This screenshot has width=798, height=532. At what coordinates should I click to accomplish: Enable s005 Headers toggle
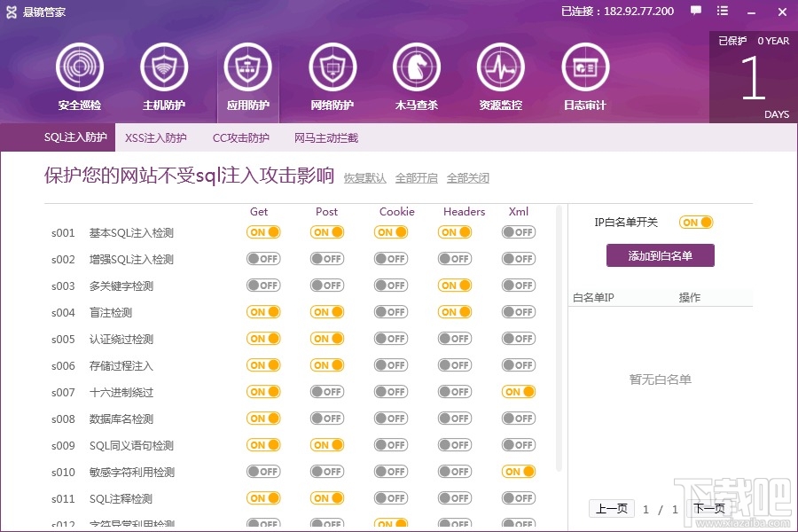[455, 339]
